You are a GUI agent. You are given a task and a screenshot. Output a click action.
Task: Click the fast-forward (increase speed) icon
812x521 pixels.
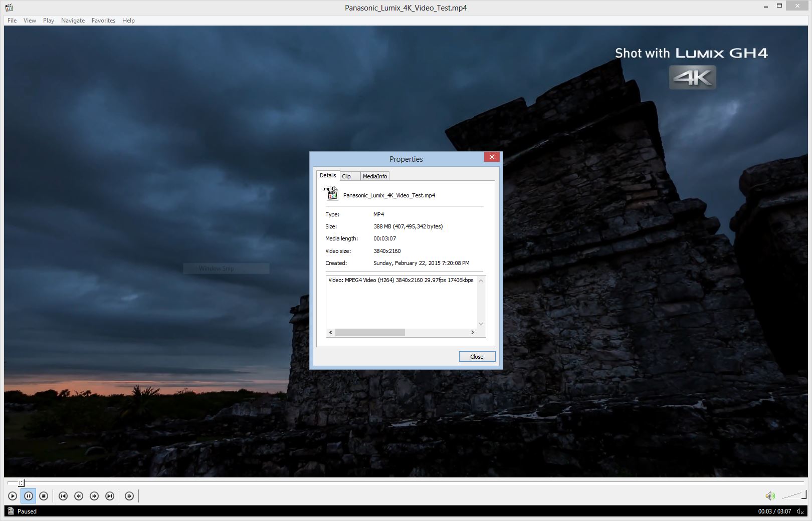coord(94,496)
